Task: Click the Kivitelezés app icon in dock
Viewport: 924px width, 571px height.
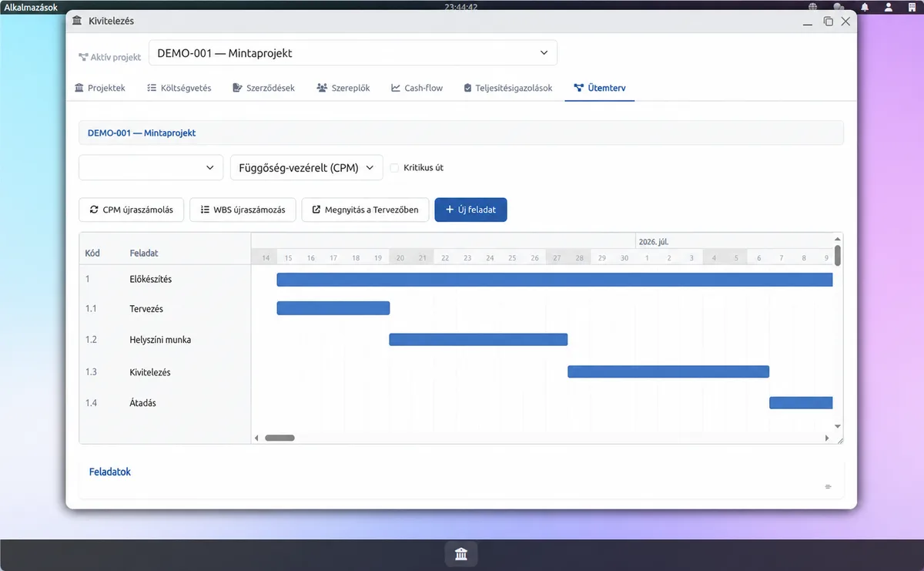Action: (461, 554)
